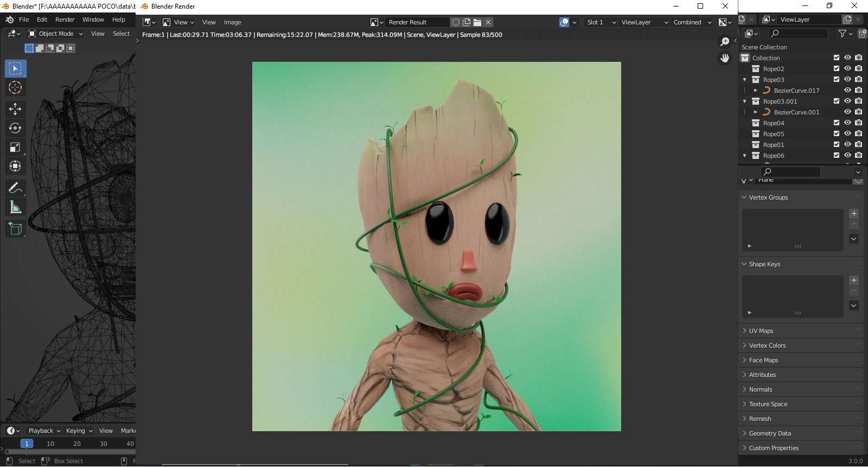868x467 pixels.
Task: Open the Edit menu
Action: tap(42, 20)
